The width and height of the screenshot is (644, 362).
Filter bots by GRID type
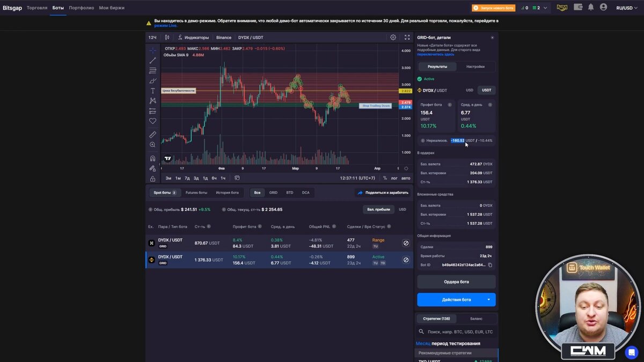(x=274, y=193)
